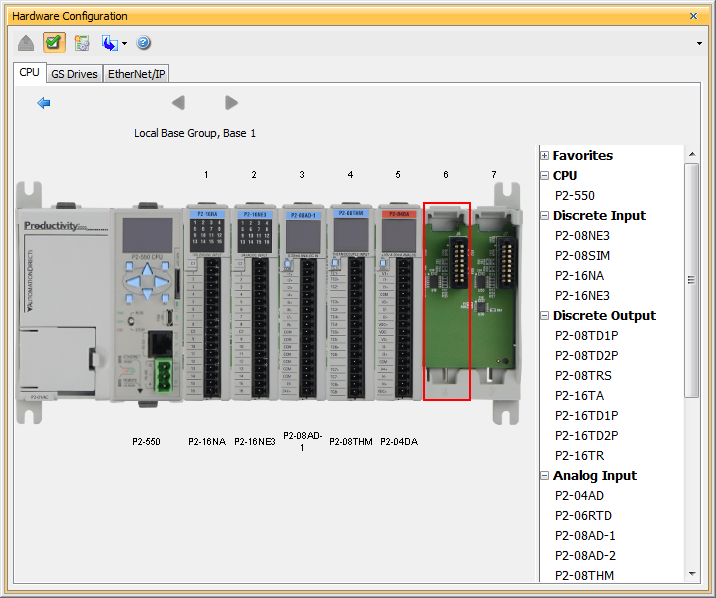Open dropdown arrow beside the import icon

pos(124,44)
